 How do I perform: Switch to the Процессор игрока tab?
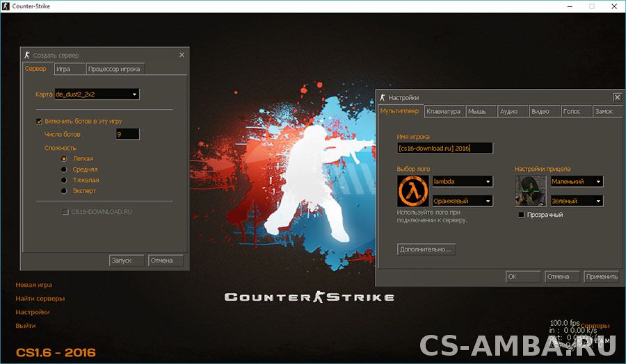tap(115, 69)
